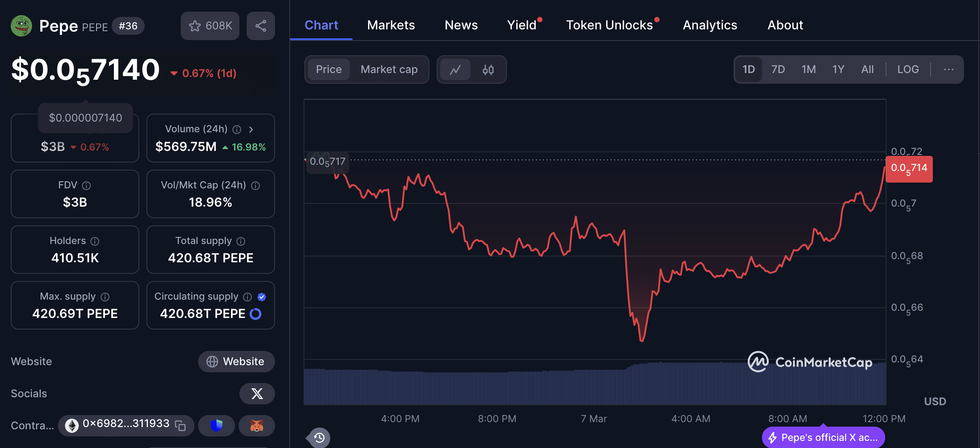Click the circulating supply progress ring
Viewport: 980px width, 448px height.
point(255,314)
